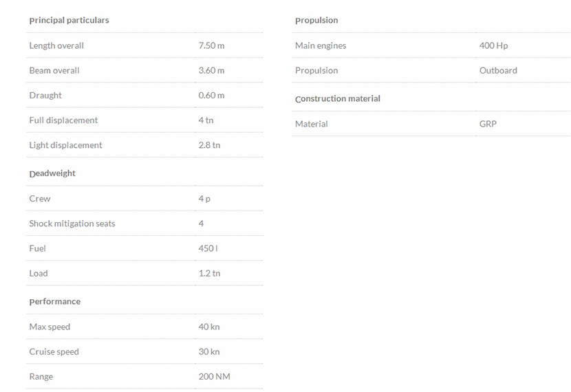
Task: Click the 0.60 m draught value
Action: pyautogui.click(x=211, y=95)
